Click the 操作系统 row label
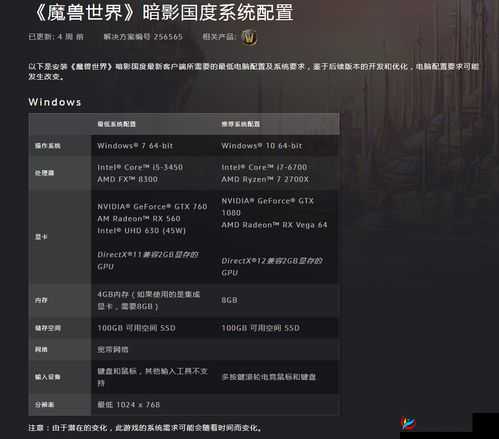Image resolution: width=499 pixels, height=439 pixels. tap(48, 146)
